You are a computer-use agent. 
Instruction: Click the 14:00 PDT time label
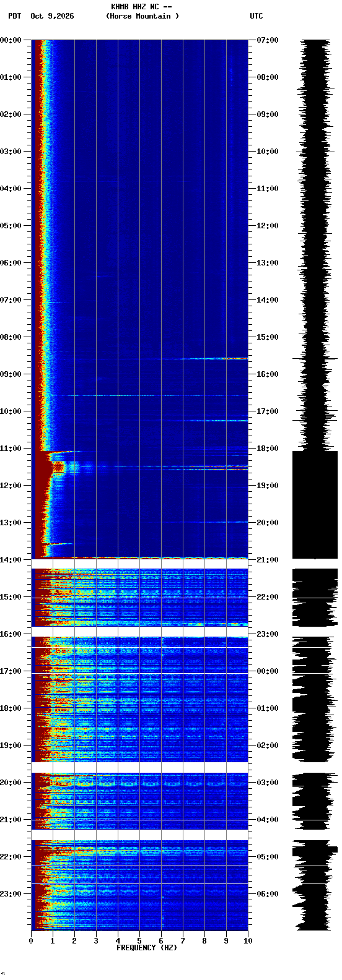[x=11, y=560]
